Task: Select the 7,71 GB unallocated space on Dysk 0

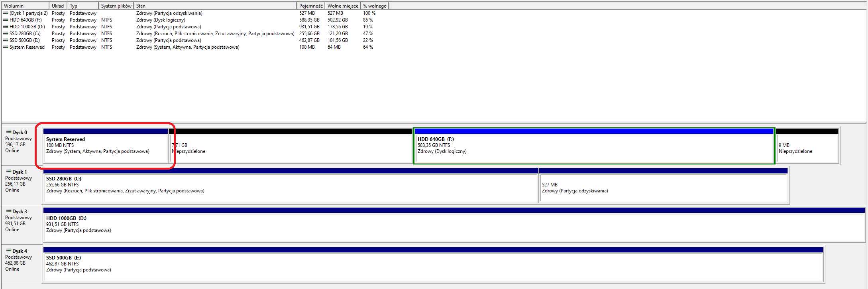Action: (291, 146)
